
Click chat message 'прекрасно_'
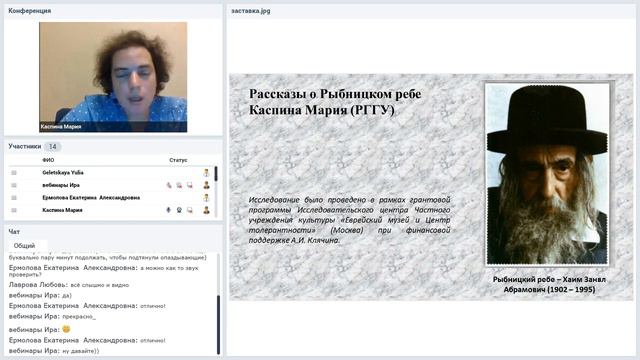tap(79, 316)
